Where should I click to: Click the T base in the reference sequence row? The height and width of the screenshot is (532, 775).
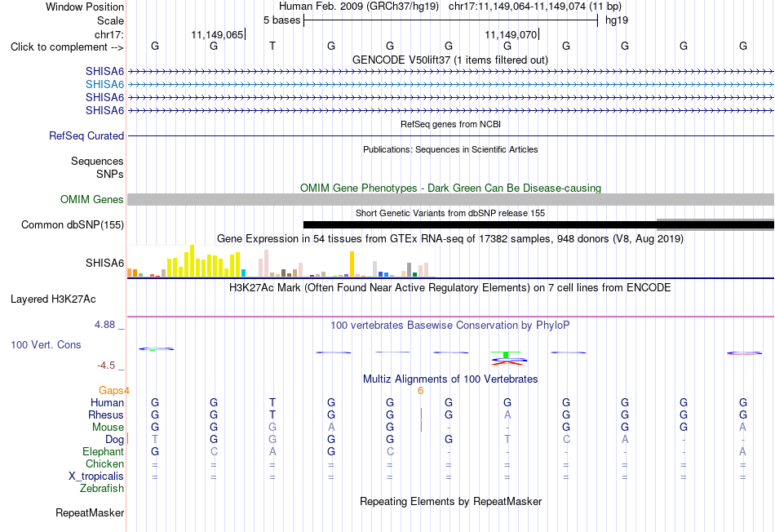point(272,46)
